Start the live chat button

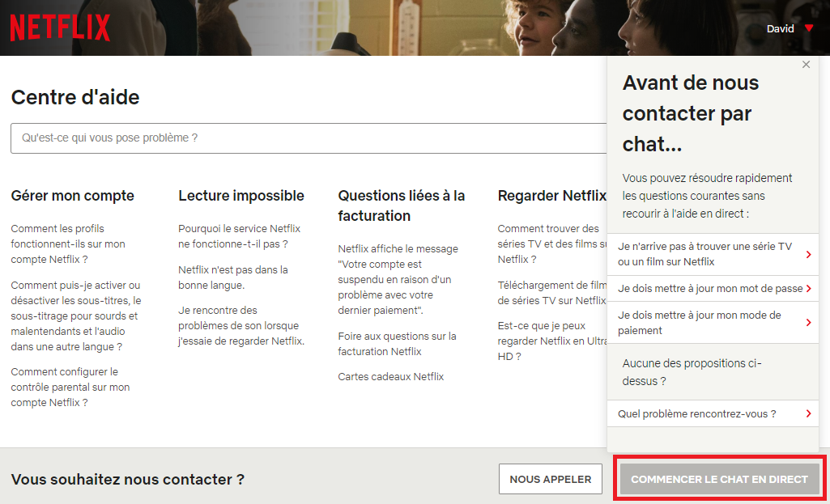coord(719,479)
